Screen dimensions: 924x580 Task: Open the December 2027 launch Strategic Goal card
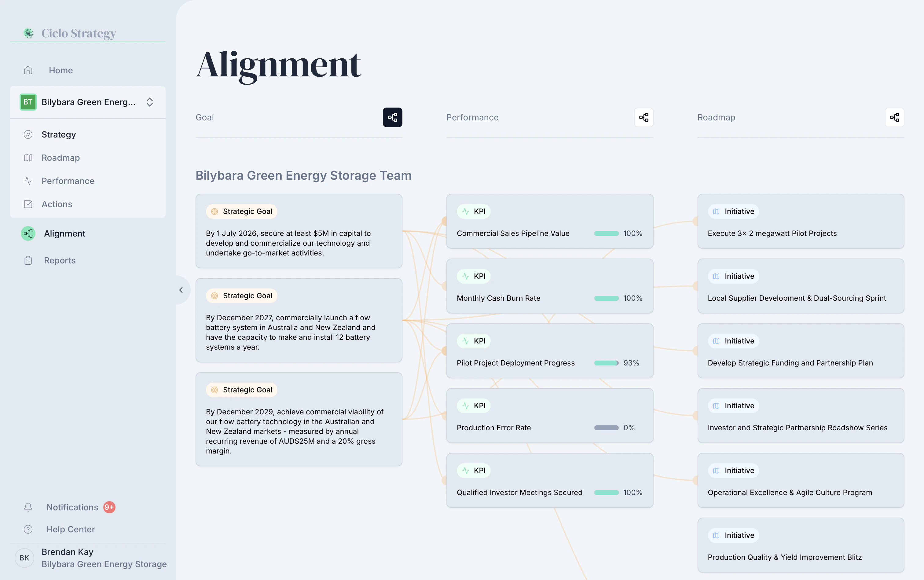[299, 320]
